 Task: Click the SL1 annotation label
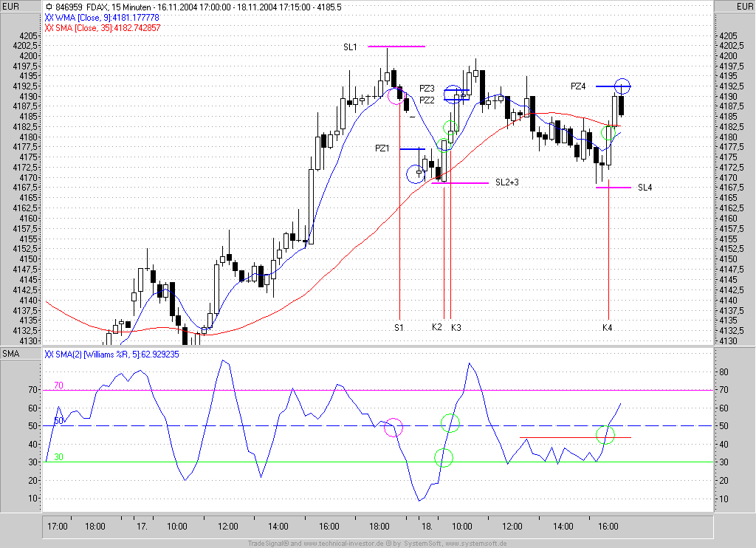(x=350, y=47)
